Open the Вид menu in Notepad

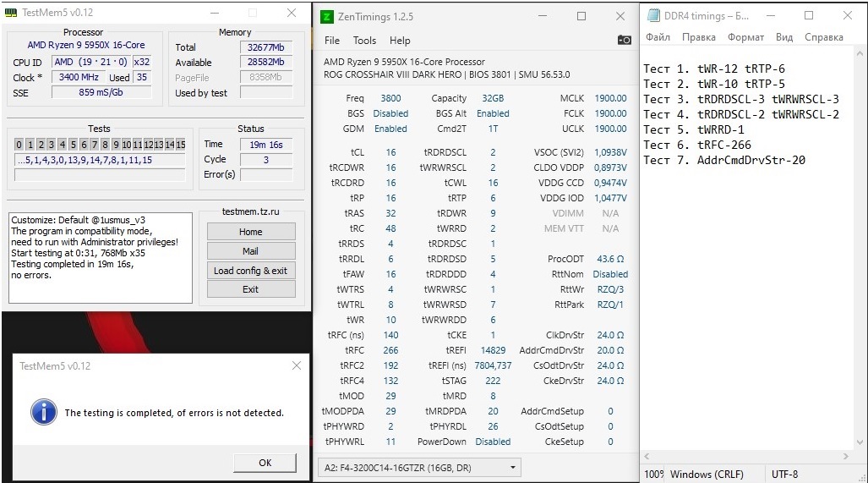tap(783, 37)
